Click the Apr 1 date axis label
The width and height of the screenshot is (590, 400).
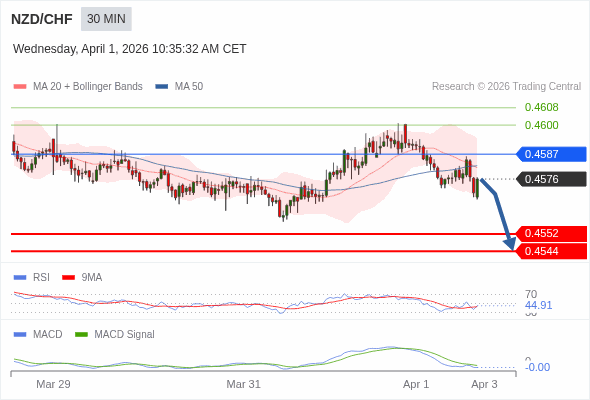click(x=416, y=385)
